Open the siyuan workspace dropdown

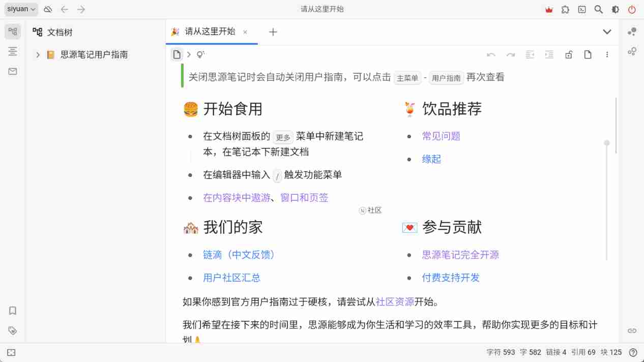pyautogui.click(x=21, y=9)
